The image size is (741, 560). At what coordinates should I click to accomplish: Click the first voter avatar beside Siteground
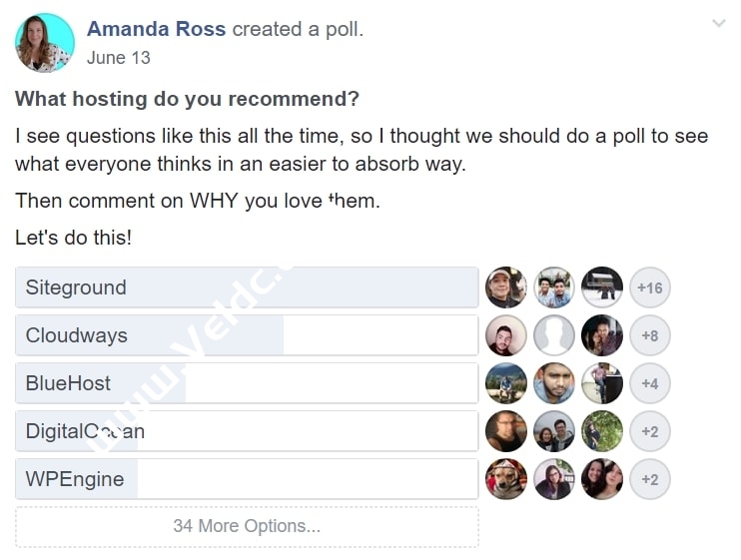[x=506, y=287]
